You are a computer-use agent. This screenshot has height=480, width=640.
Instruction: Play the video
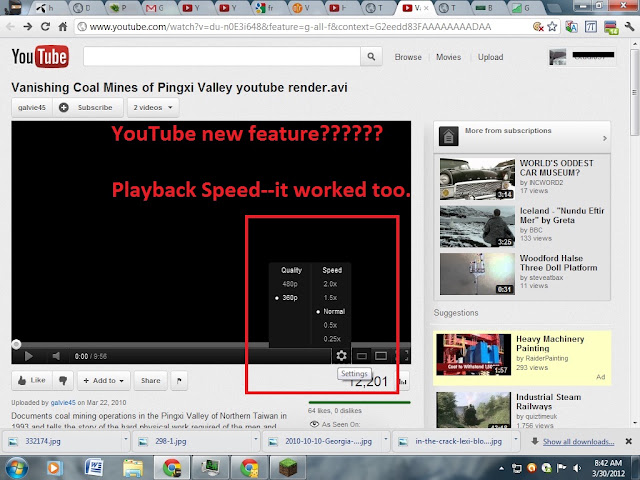click(29, 356)
